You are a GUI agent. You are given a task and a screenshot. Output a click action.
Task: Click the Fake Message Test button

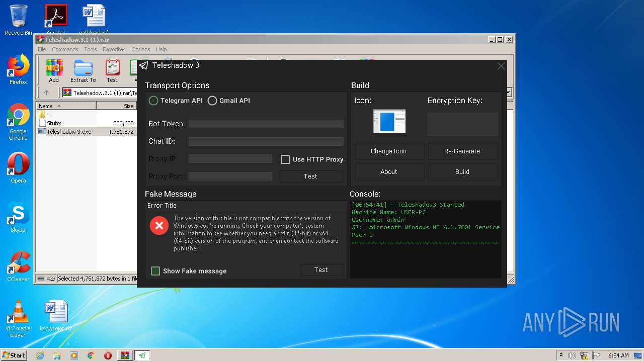(x=321, y=270)
